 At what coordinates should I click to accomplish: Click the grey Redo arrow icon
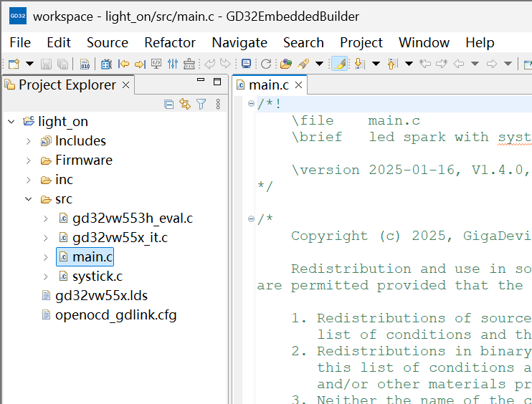[x=225, y=64]
